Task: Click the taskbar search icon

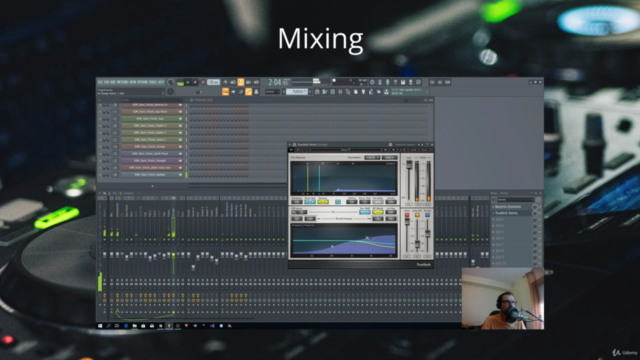Action: [109, 326]
